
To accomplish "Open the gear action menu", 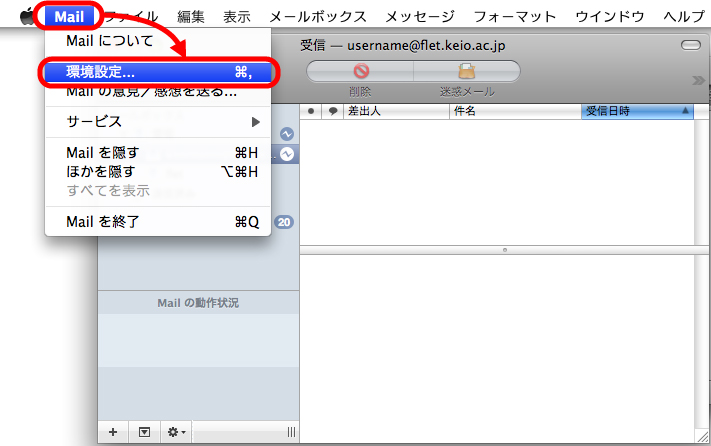I will coord(176,432).
